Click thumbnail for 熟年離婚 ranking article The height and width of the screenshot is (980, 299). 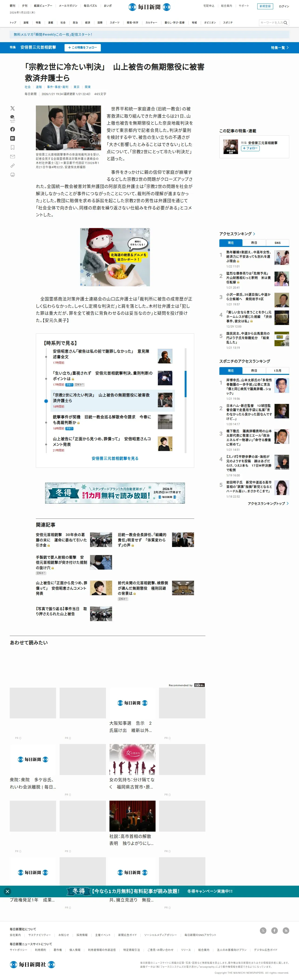pyautogui.click(x=282, y=258)
